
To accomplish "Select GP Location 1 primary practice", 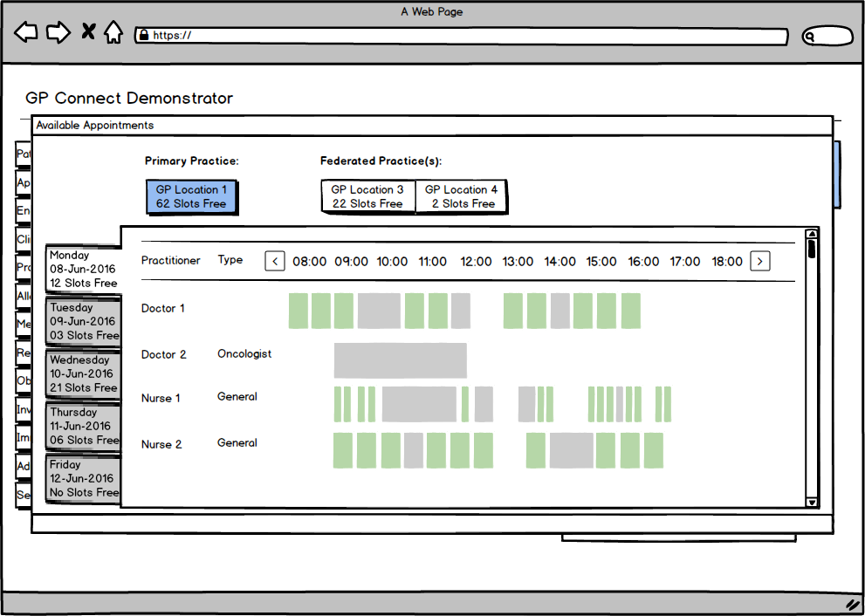I will click(191, 196).
